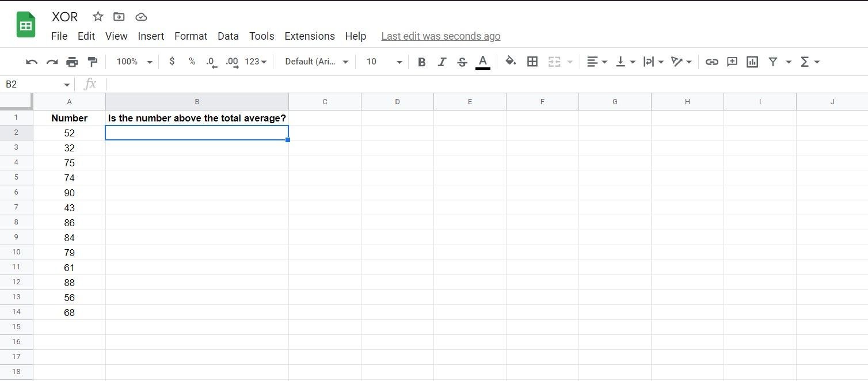Format the cell as percent

(x=192, y=62)
